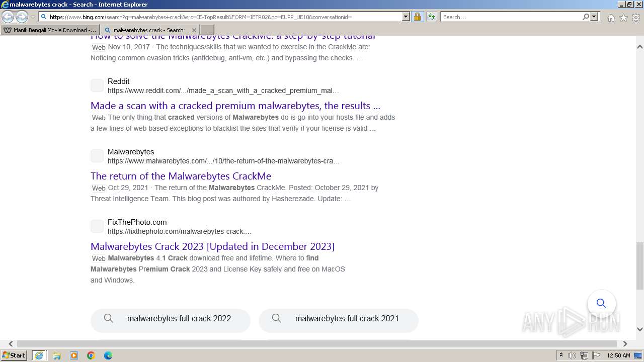Switch to Manik Bengali Movie Download tab

[x=50, y=30]
